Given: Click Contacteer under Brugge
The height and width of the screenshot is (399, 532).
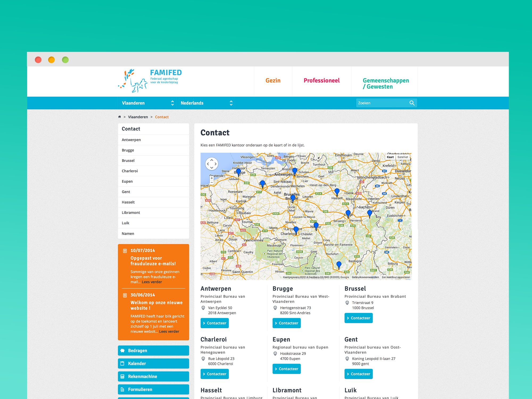Looking at the screenshot, I should (286, 323).
